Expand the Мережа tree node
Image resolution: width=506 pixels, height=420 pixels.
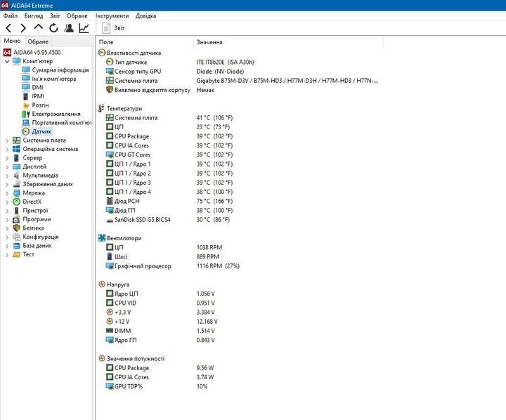7,193
